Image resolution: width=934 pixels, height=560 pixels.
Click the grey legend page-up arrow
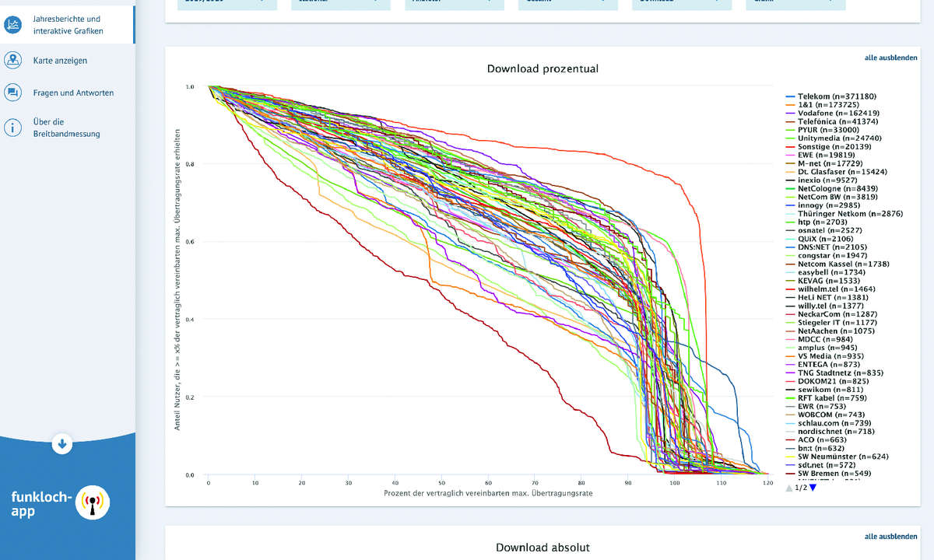(x=789, y=488)
